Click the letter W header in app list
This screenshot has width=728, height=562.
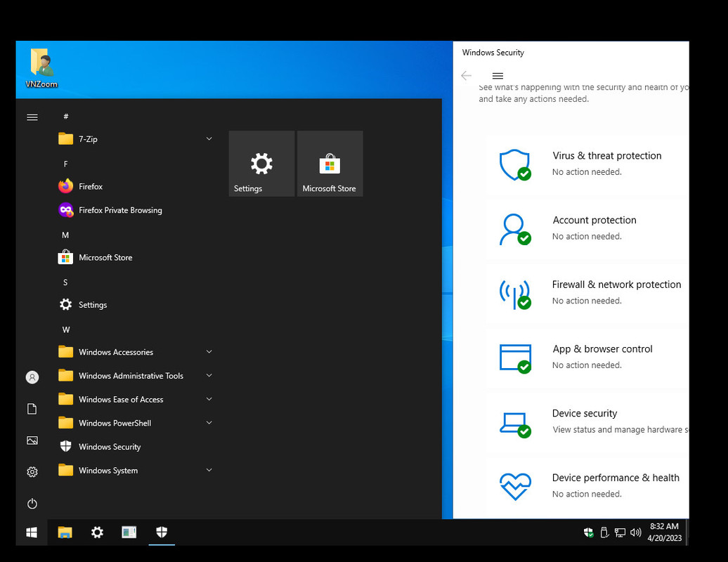coord(66,329)
